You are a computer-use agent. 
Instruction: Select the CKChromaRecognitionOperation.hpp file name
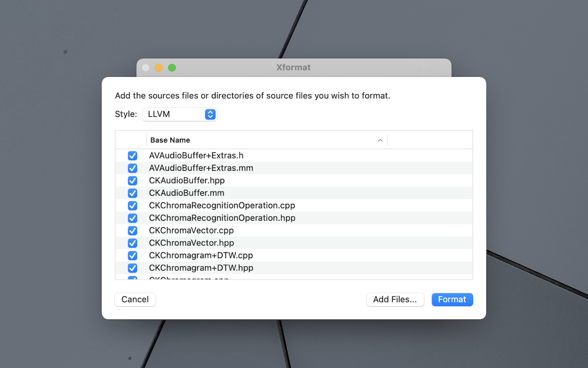tap(222, 218)
